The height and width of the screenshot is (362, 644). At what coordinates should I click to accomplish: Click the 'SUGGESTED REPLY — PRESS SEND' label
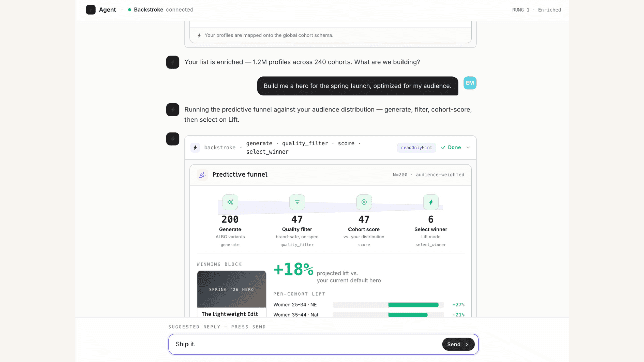[217, 327]
